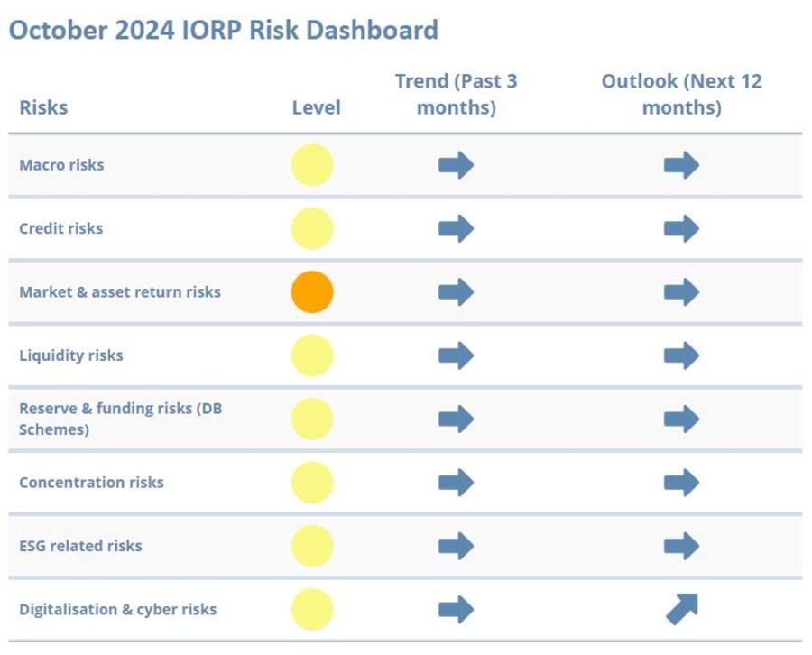Click the ESG related risks label
Image resolution: width=812 pixels, height=655 pixels.
[80, 546]
